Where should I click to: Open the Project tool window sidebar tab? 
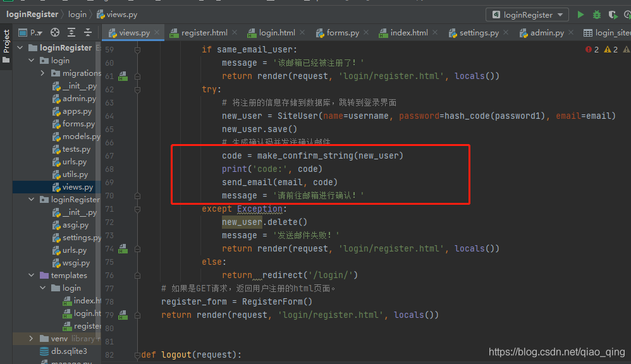coord(6,46)
